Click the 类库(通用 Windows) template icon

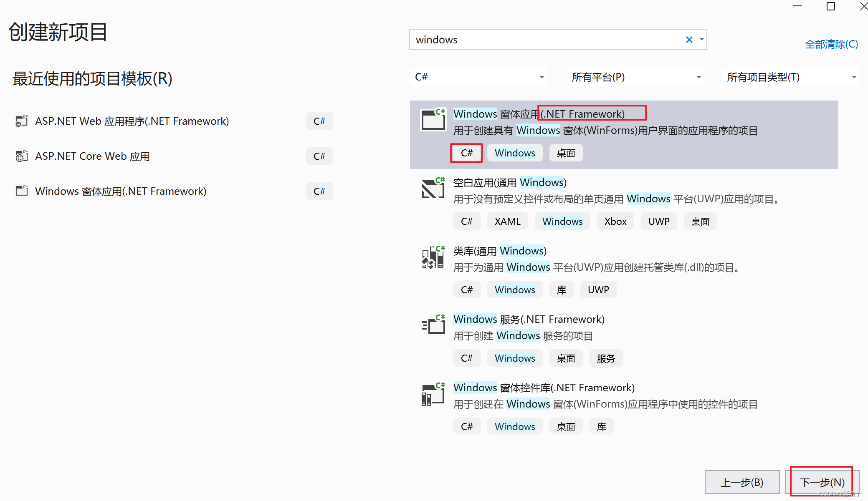pos(433,257)
